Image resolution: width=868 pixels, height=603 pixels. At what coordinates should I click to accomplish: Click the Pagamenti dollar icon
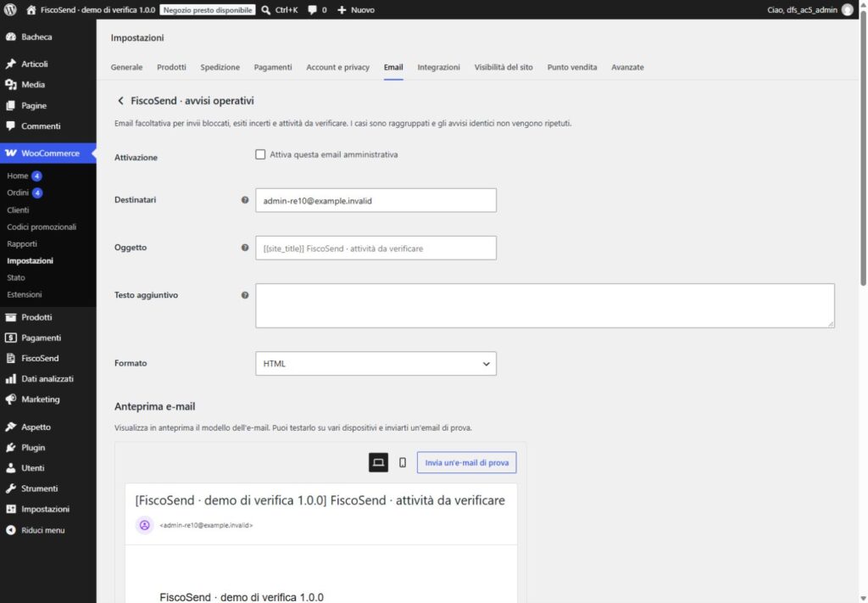(x=10, y=338)
